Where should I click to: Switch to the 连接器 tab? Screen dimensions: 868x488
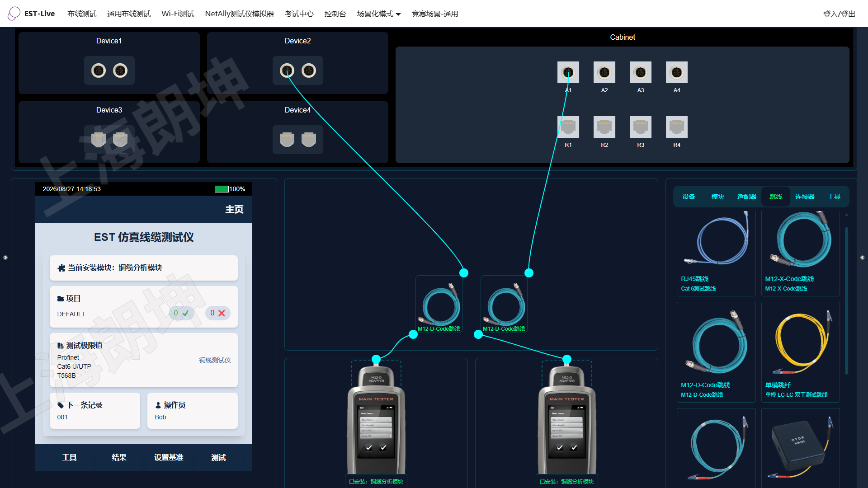click(x=805, y=197)
